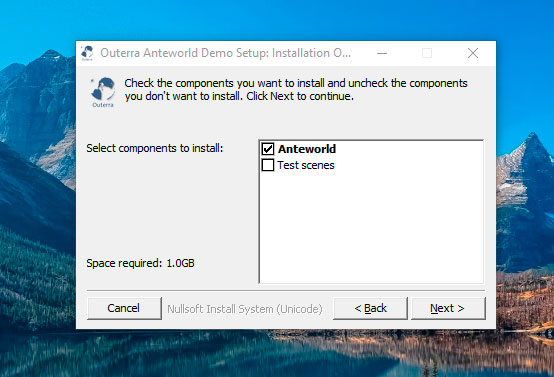Click the Select components to install label
Image resolution: width=554 pixels, height=377 pixels.
(155, 148)
